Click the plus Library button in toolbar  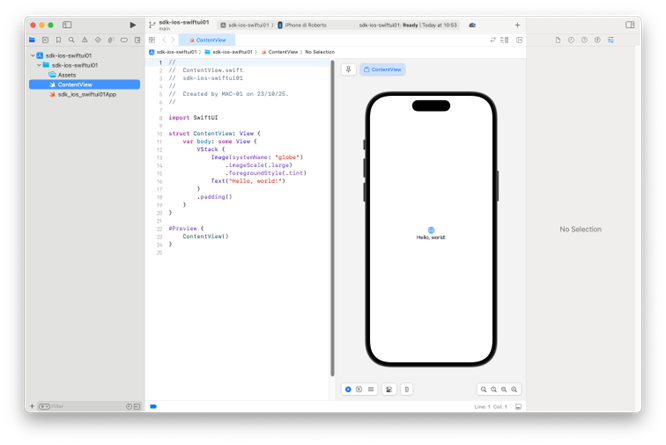tap(517, 25)
